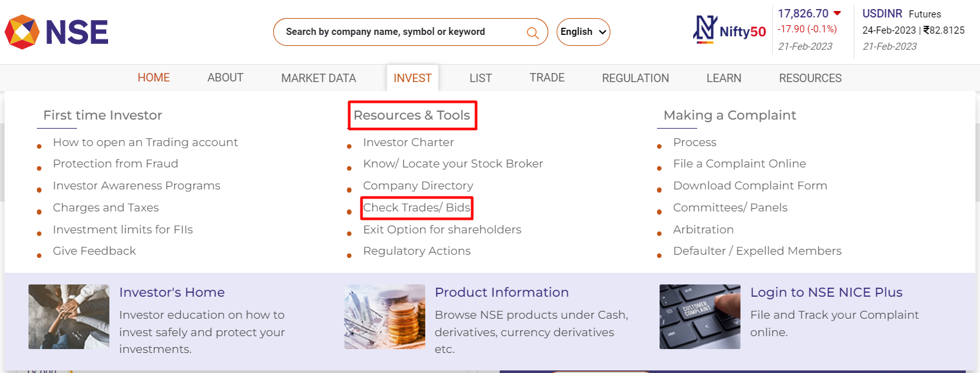Open the File a Complaint Online link

click(x=739, y=164)
